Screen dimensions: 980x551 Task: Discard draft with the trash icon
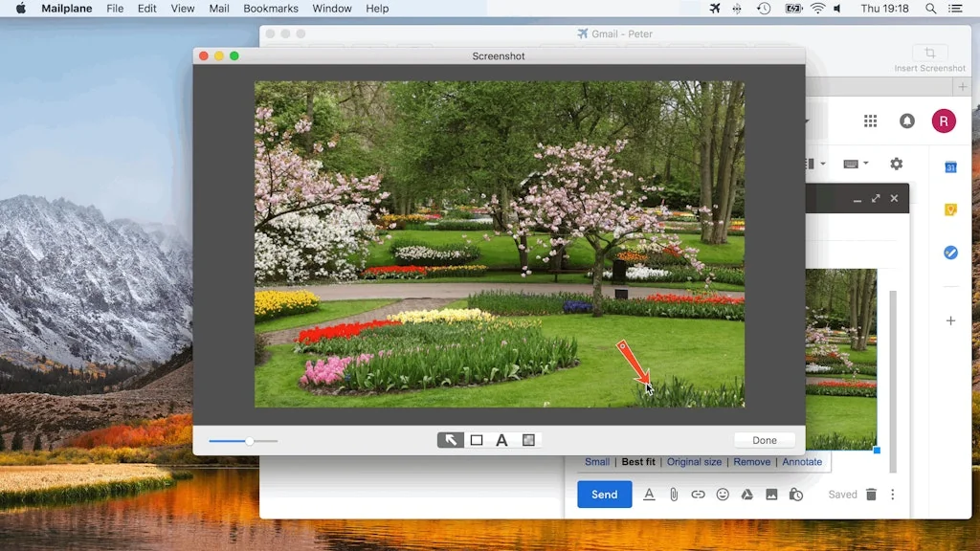click(x=871, y=495)
